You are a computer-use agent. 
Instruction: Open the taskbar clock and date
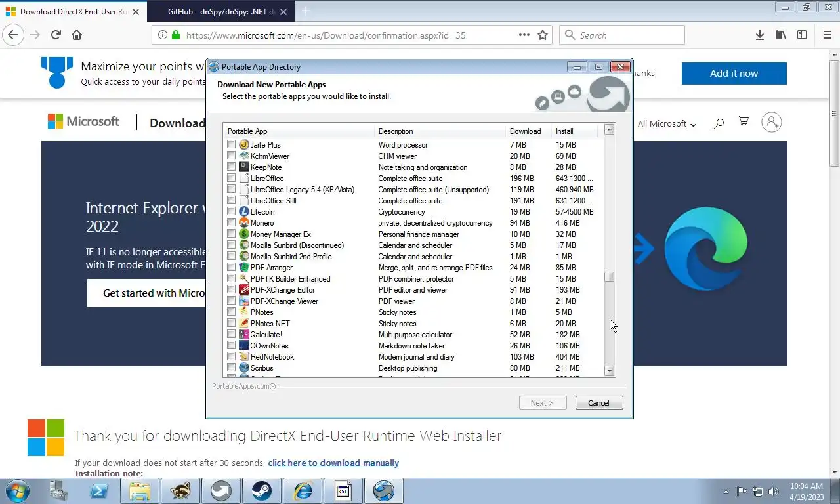807,492
